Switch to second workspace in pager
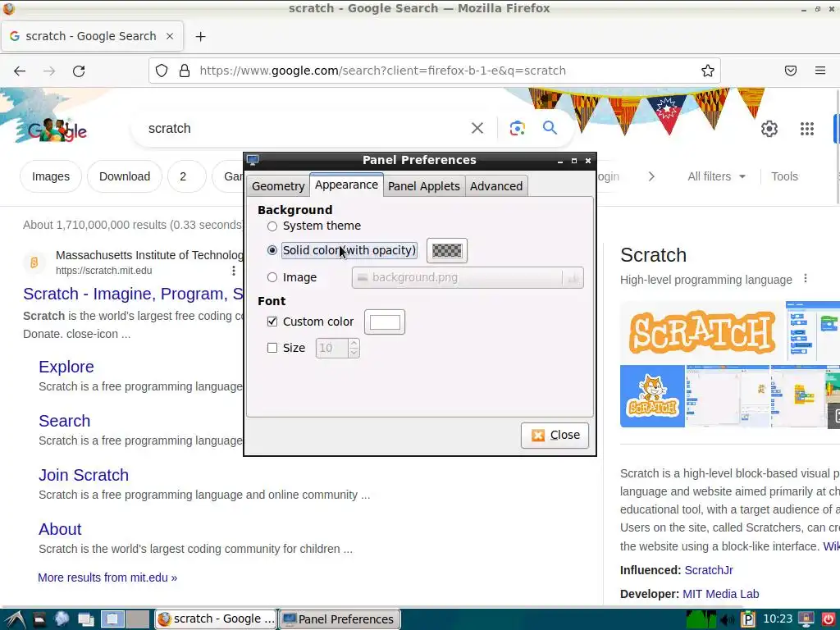Viewport: 840px width, 630px height. pyautogui.click(x=138, y=619)
